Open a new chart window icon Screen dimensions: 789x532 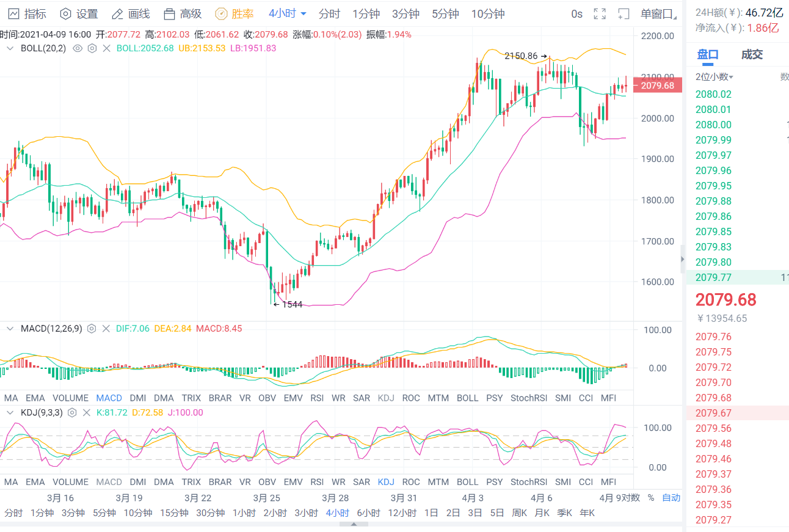[x=624, y=13]
